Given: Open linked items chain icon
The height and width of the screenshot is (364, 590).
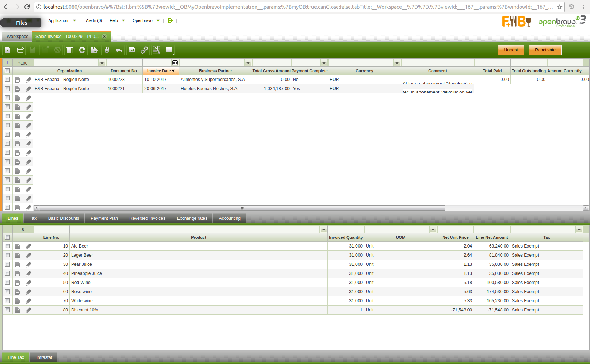Looking at the screenshot, I should tap(144, 50).
